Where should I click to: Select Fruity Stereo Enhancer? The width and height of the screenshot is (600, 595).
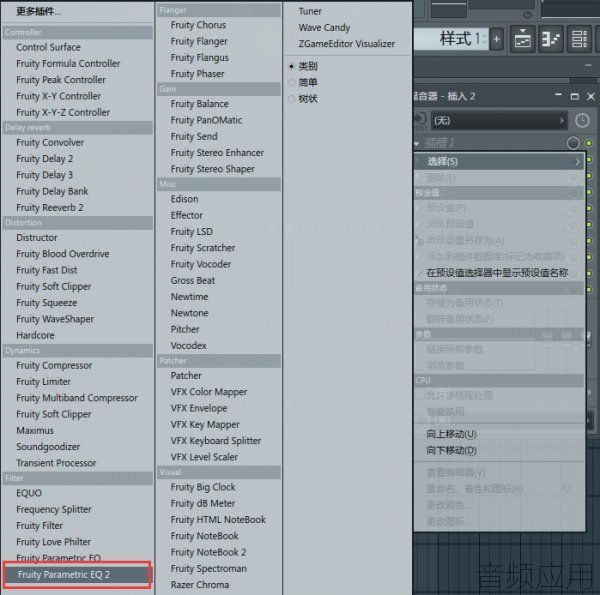coord(217,153)
